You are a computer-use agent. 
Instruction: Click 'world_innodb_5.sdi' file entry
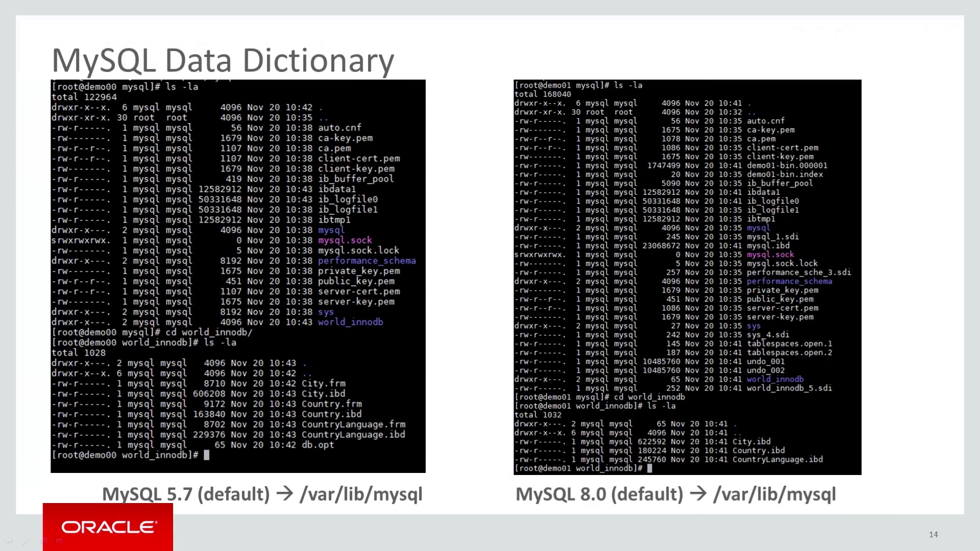coord(790,388)
